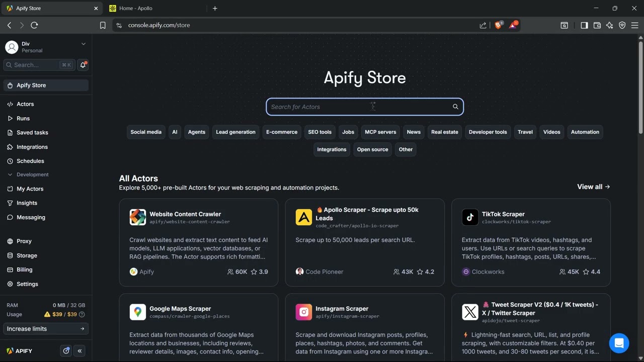
Task: Open the notifications bell in sidebar
Action: click(83, 65)
